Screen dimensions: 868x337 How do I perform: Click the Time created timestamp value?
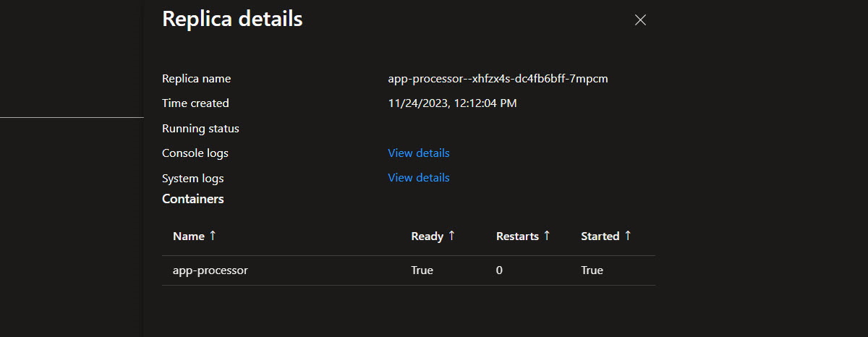(452, 103)
